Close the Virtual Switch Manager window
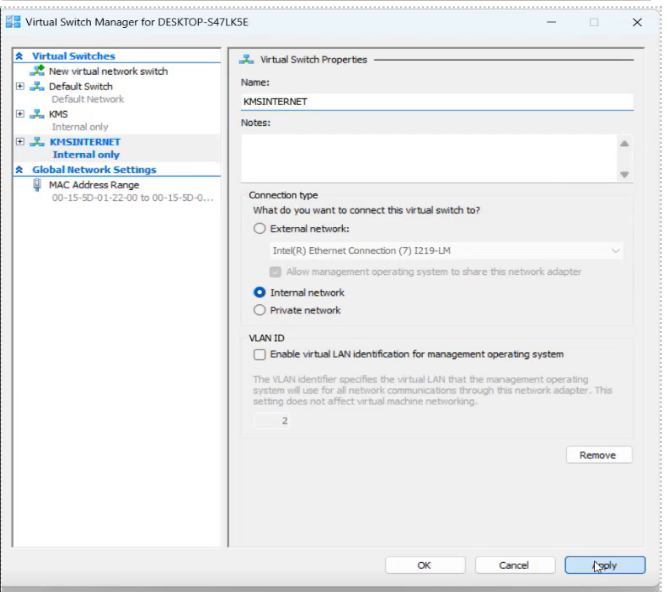Image resolution: width=671 pixels, height=592 pixels. [637, 22]
